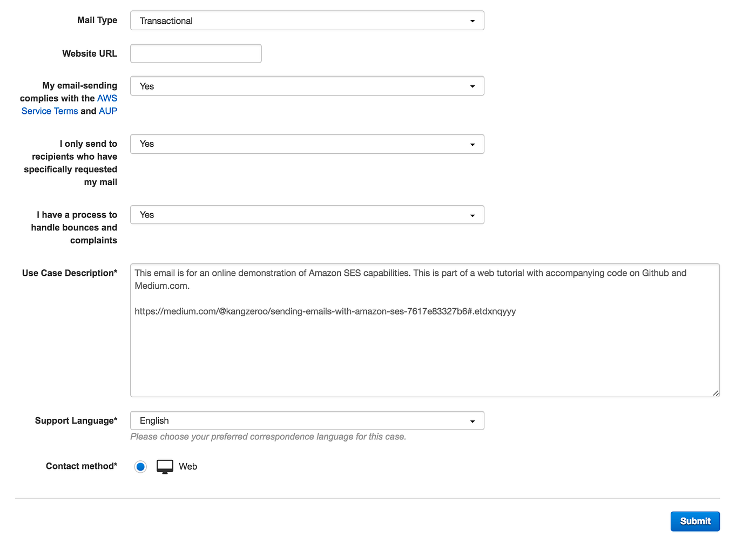The width and height of the screenshot is (756, 537).
Task: Click inside the Use Case Description textarea
Action: point(425,330)
